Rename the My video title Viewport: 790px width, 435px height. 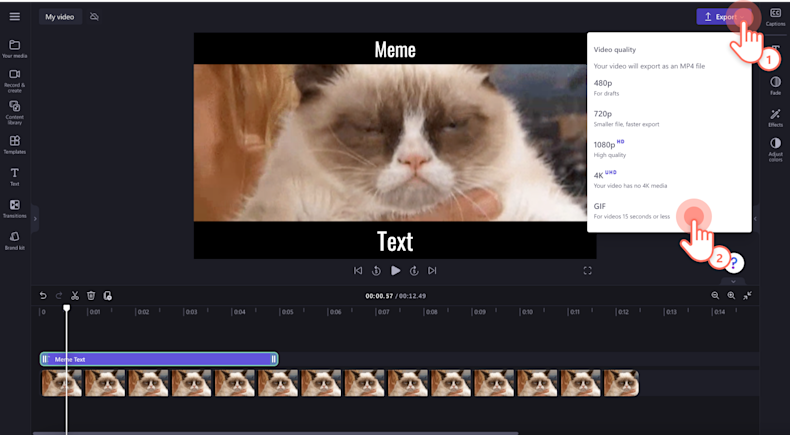click(x=60, y=17)
